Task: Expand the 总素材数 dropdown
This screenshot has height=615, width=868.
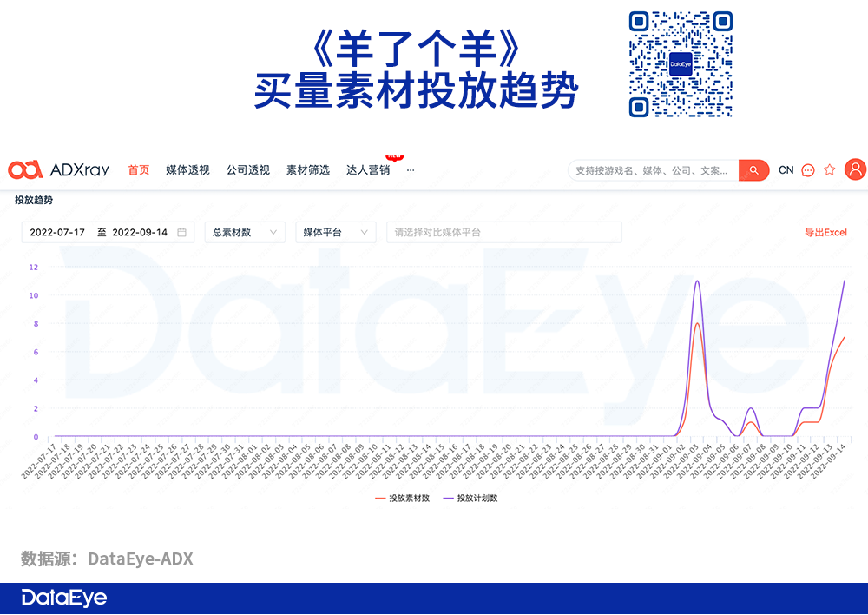Action: [x=245, y=232]
